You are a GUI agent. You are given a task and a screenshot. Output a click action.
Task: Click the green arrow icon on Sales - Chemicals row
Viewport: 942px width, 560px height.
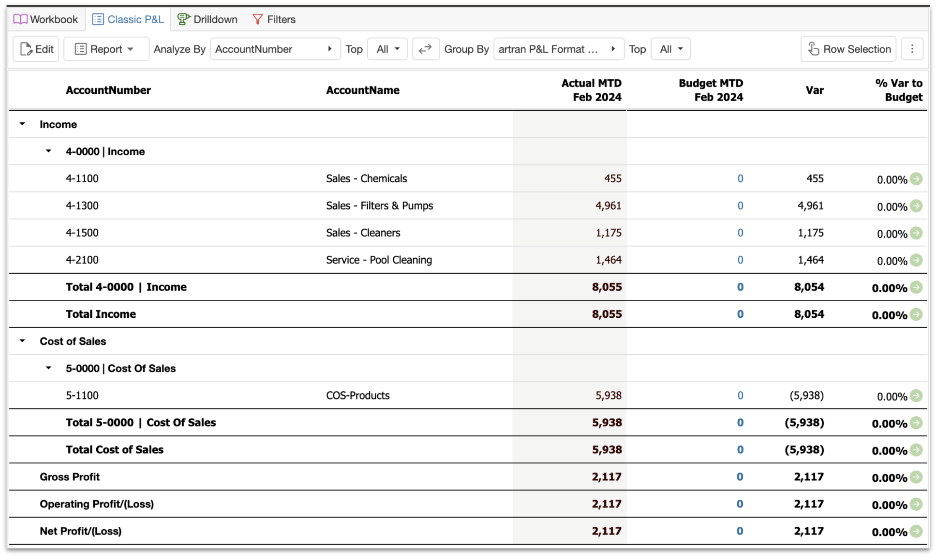pos(916,178)
